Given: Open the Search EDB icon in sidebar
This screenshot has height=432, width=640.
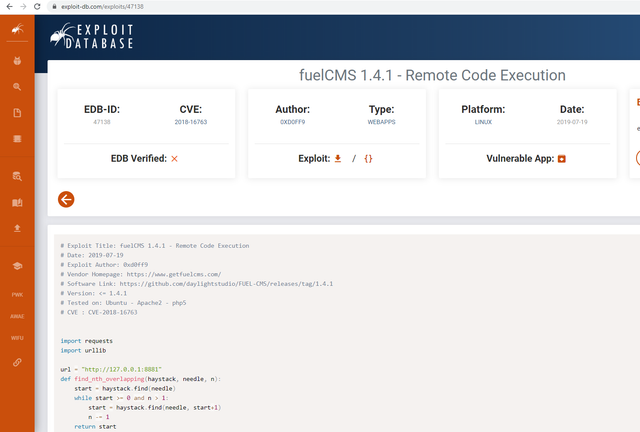Looking at the screenshot, I should [x=17, y=176].
